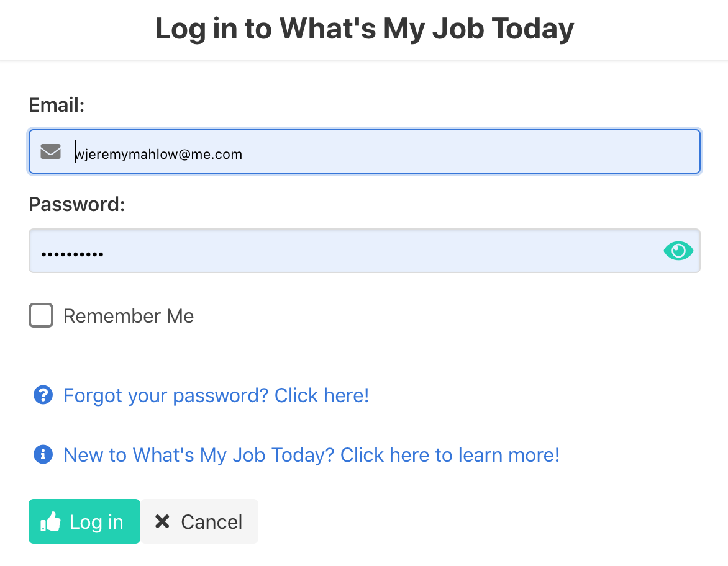
Task: Focus the Password input field
Action: 365,251
